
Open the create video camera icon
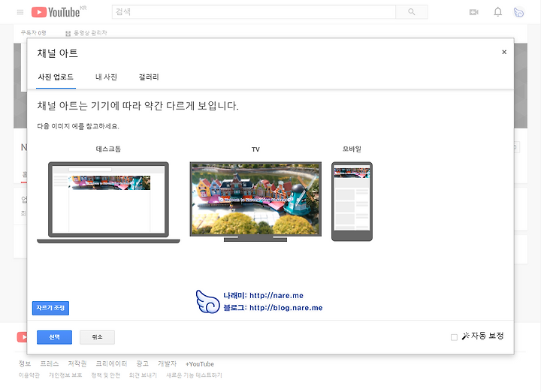pos(473,13)
